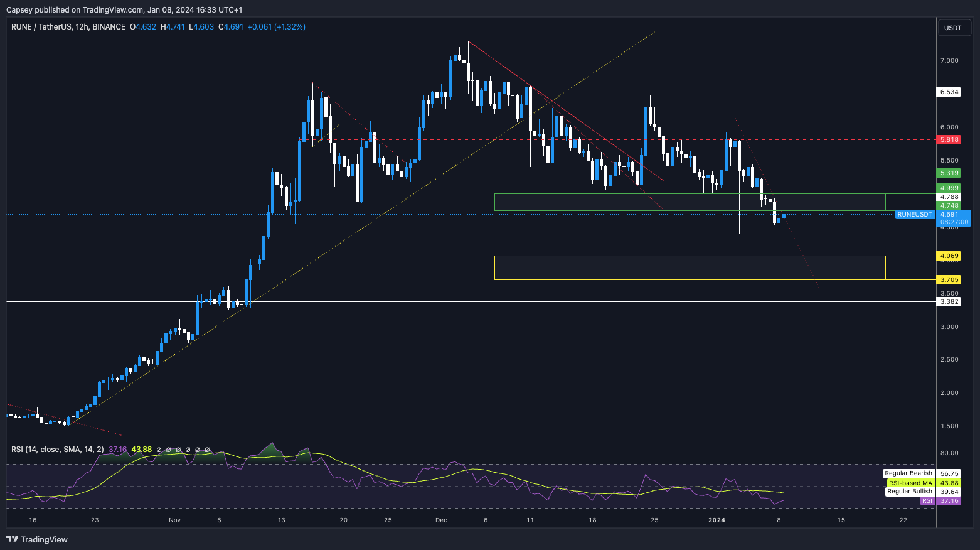Select the green 4.999 price label
The height and width of the screenshot is (550, 980).
coord(949,188)
